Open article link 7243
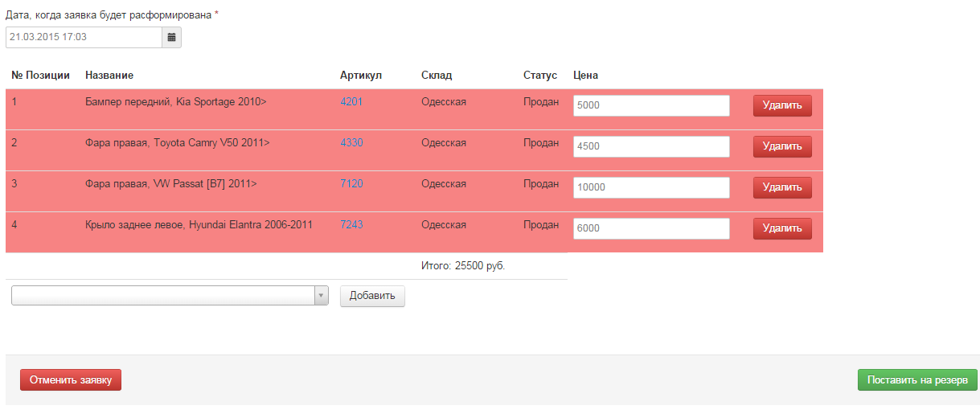The width and height of the screenshot is (980, 414). click(x=351, y=225)
